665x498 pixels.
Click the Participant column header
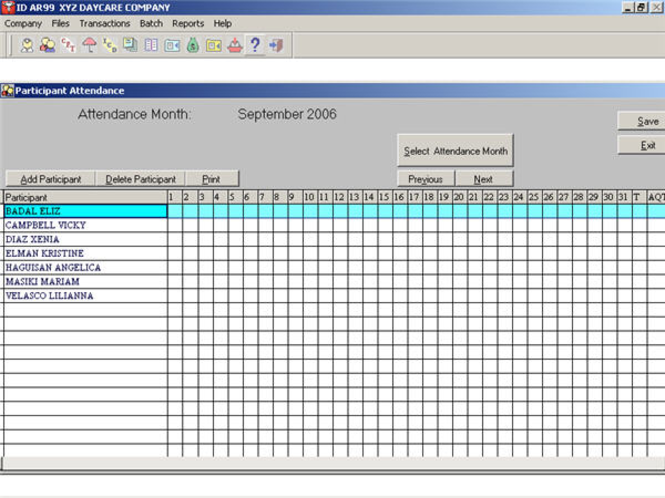coord(86,197)
